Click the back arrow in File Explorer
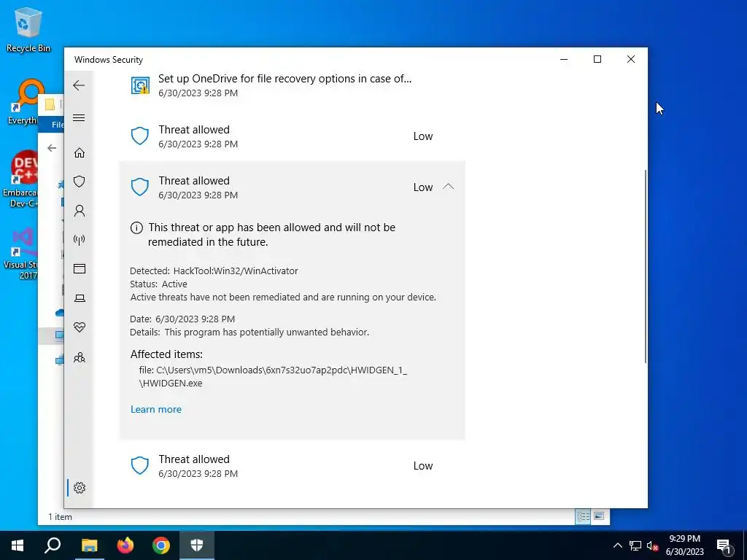Viewport: 747px width, 560px height. coord(52,148)
